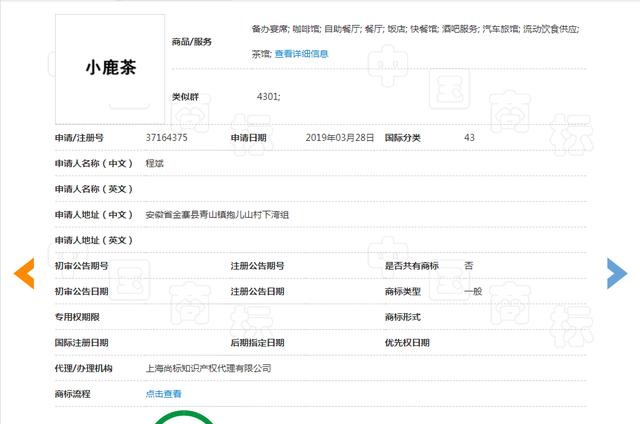This screenshot has height=424, width=640.
Task: Click the green circle icon at bottom
Action: click(x=184, y=418)
